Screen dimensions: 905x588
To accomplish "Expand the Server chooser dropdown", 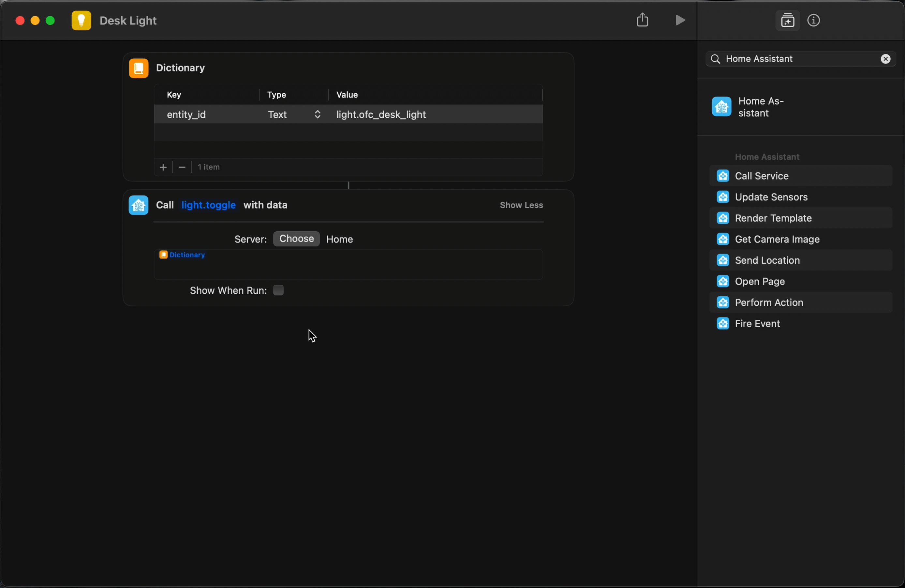I will pyautogui.click(x=296, y=239).
